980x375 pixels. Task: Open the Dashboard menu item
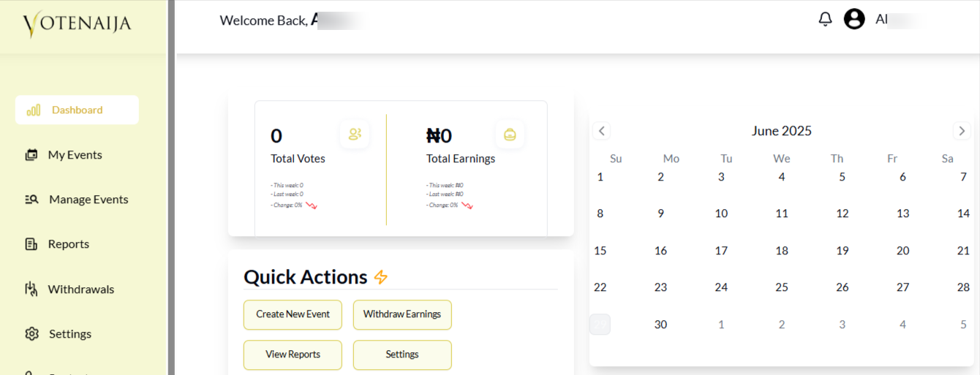(77, 110)
